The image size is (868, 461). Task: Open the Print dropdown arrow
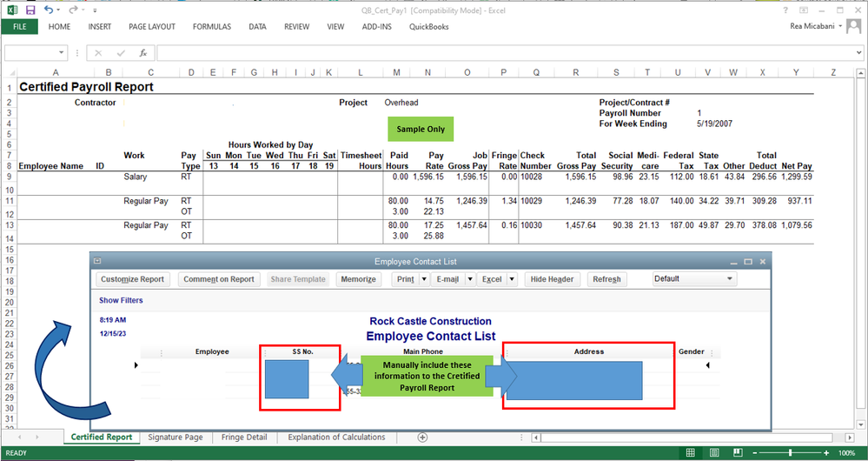tap(425, 279)
